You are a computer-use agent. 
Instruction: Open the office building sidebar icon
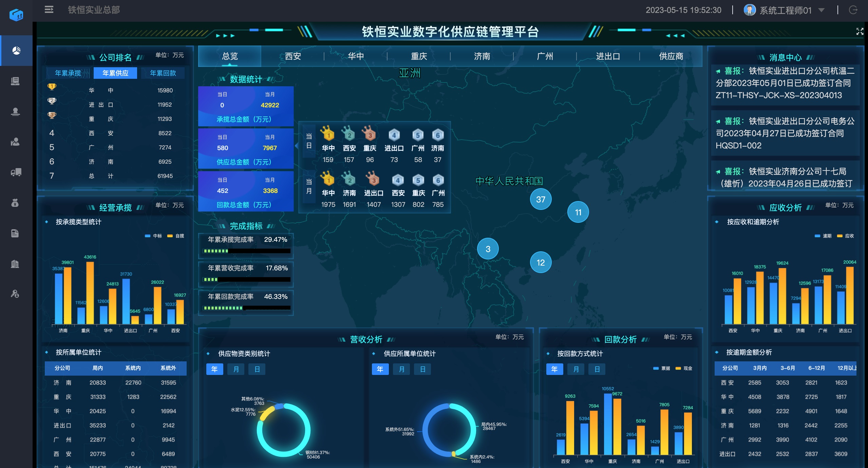tap(15, 264)
